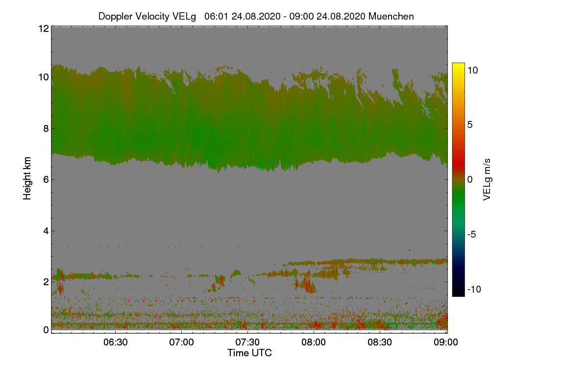The height and width of the screenshot is (392, 588).
Task: Click the 07:30 time tick label
Action: pos(248,343)
